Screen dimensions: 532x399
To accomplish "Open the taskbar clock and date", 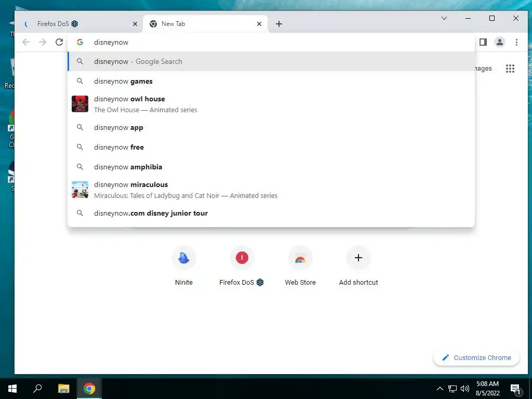I will click(487, 389).
